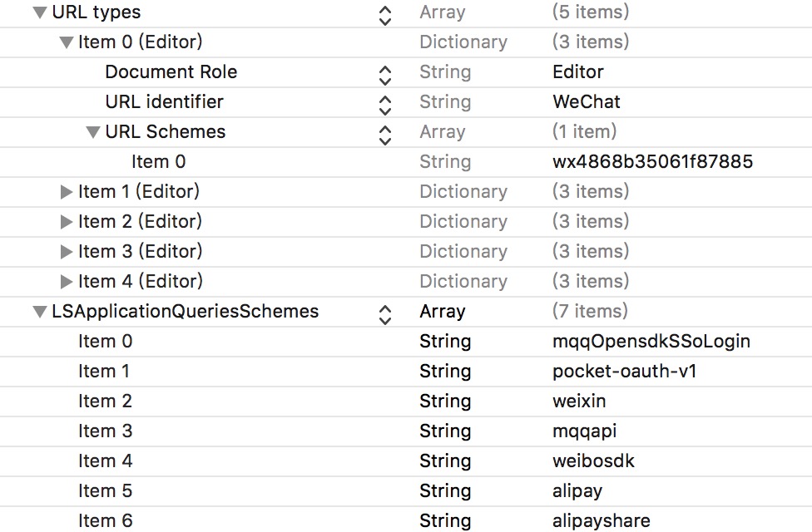The width and height of the screenshot is (812, 532).
Task: Click the Array type of LSApplicationQueriesSchemes
Action: click(443, 312)
